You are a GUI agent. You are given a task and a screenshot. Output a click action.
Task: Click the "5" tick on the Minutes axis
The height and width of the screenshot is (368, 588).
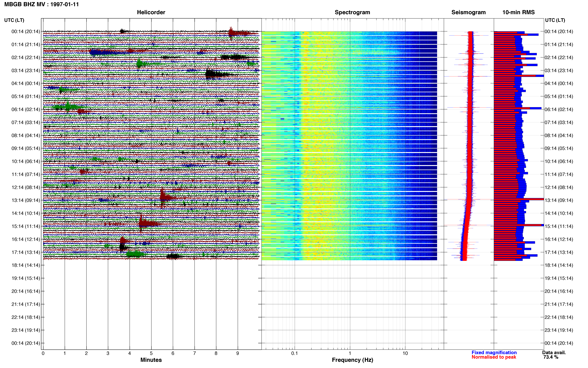151,353
